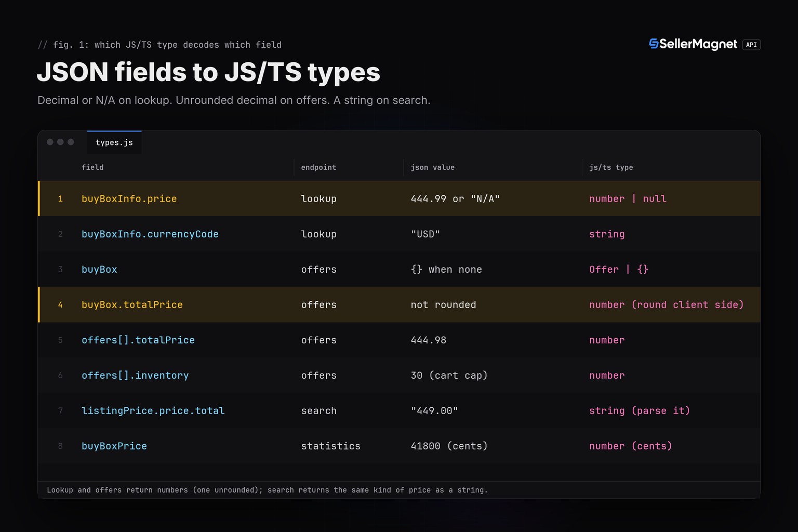Click the "// fig. 1" caption comment
The height and width of the screenshot is (532, 798).
pos(159,45)
